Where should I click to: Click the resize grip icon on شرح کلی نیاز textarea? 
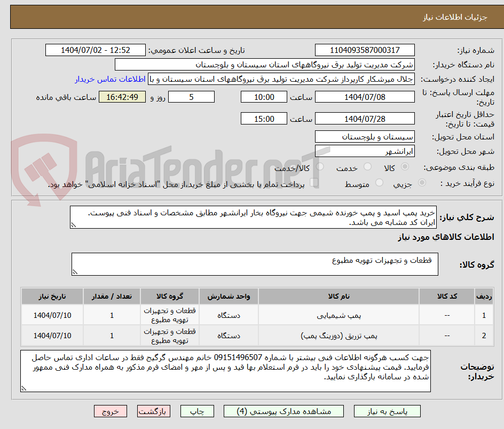click(73, 225)
